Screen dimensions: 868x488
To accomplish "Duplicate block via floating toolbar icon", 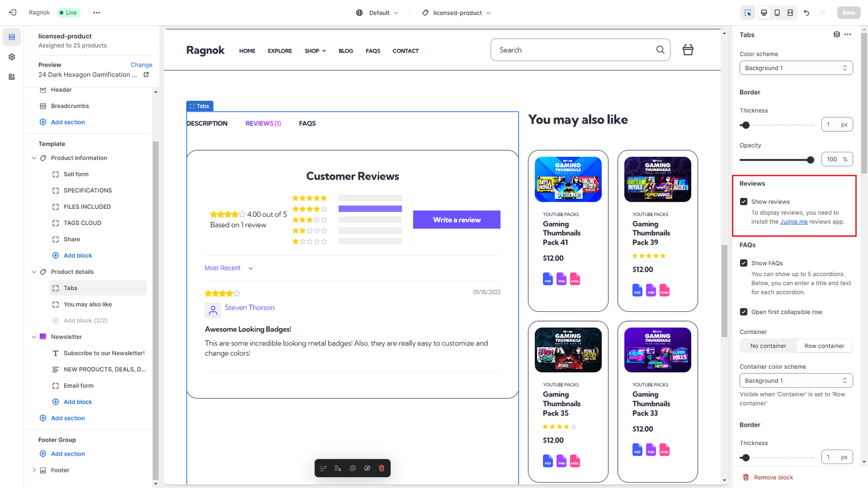I will coord(352,468).
